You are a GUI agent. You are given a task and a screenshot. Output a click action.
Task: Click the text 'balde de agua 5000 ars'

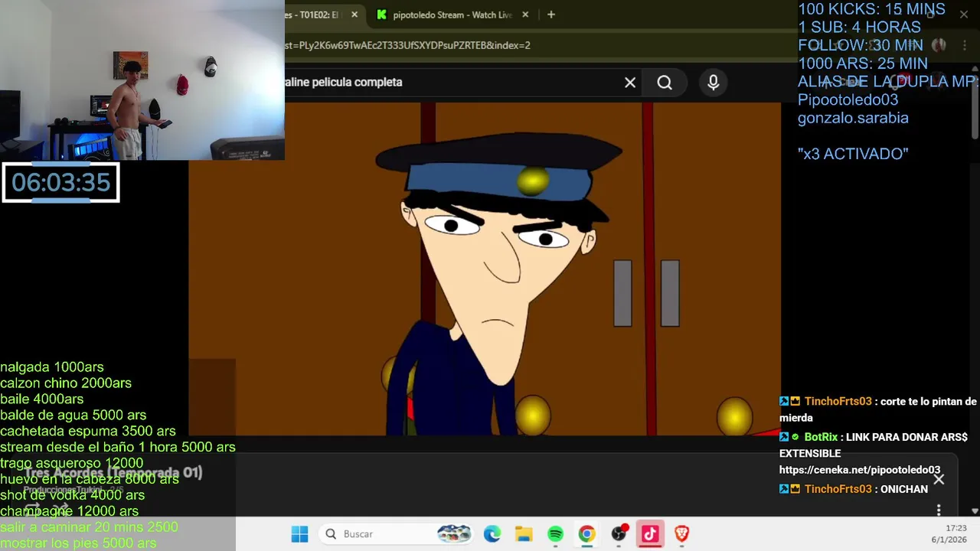pyautogui.click(x=73, y=415)
